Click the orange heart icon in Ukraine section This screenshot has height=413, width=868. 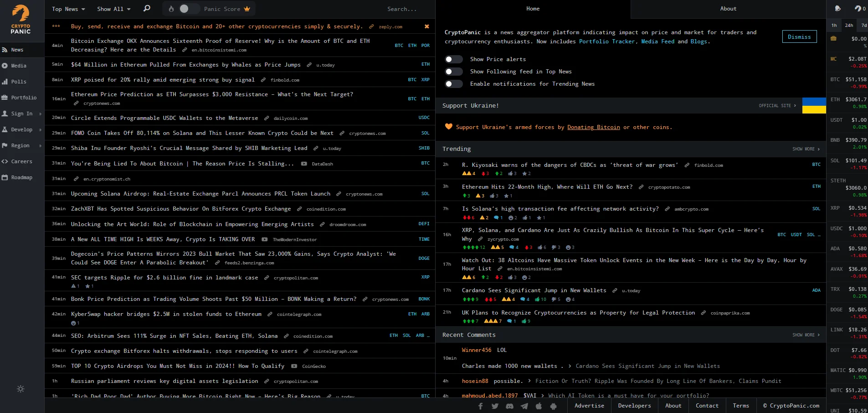[x=449, y=127]
